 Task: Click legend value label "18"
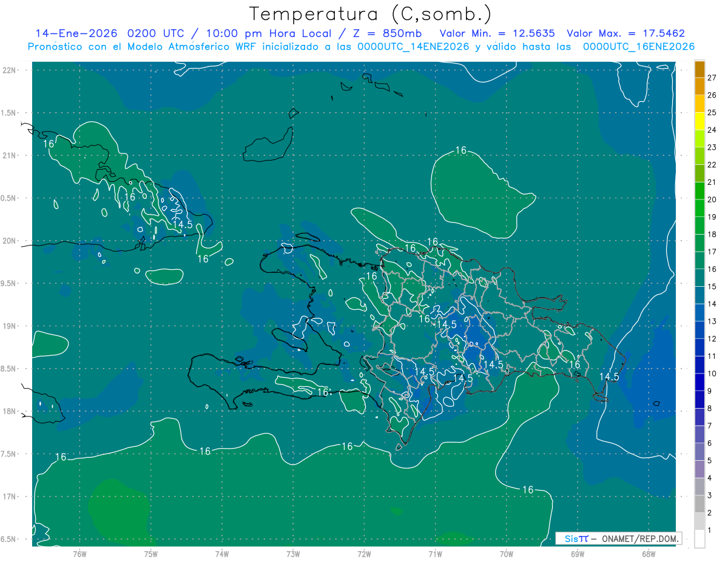coord(712,235)
